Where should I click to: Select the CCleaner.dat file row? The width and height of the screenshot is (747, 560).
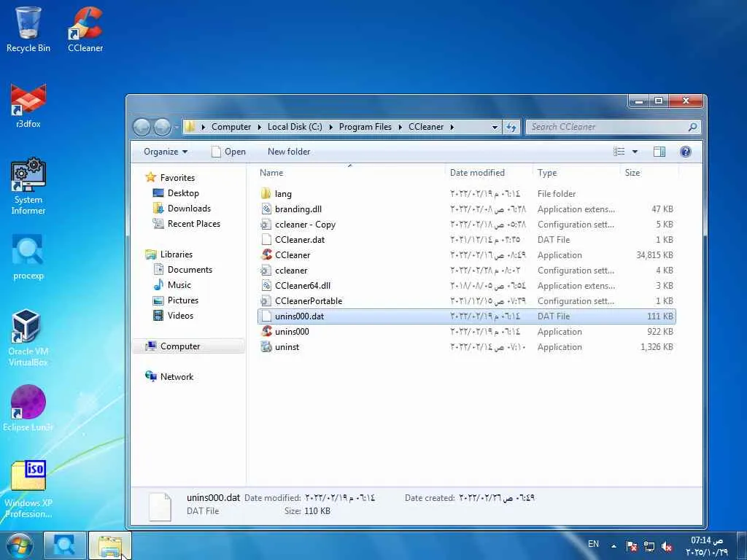click(466, 239)
